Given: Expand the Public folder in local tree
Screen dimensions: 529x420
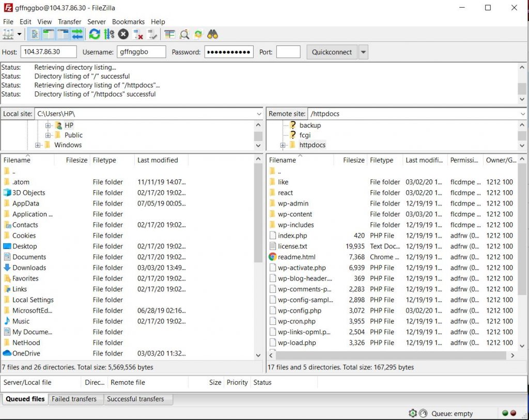Looking at the screenshot, I should (x=48, y=135).
